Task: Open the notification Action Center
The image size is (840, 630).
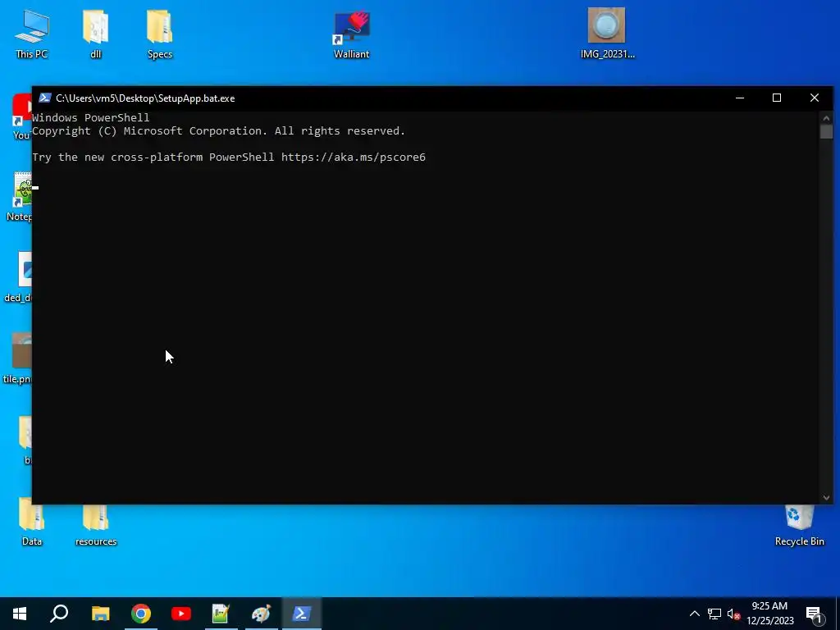Action: coord(814,614)
